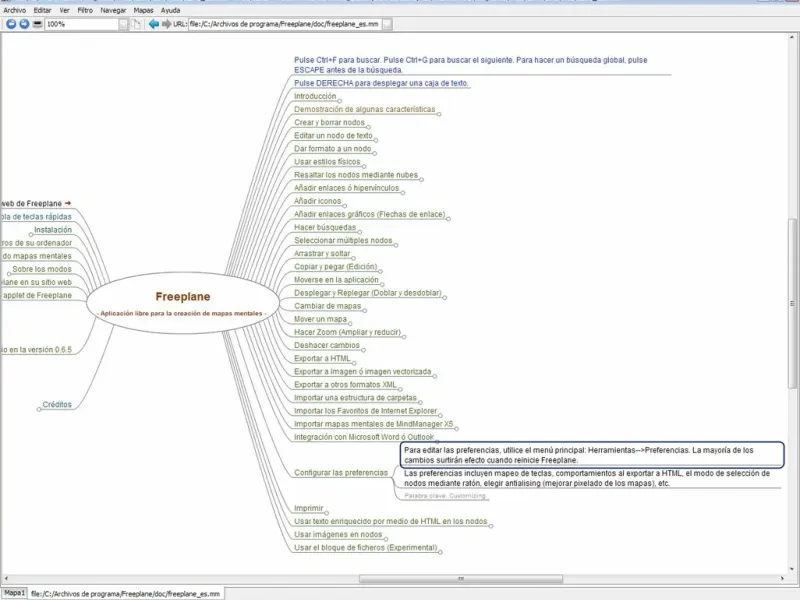This screenshot has height=600, width=800.
Task: Select the Exportar a otros formatos XML node
Action: click(345, 385)
